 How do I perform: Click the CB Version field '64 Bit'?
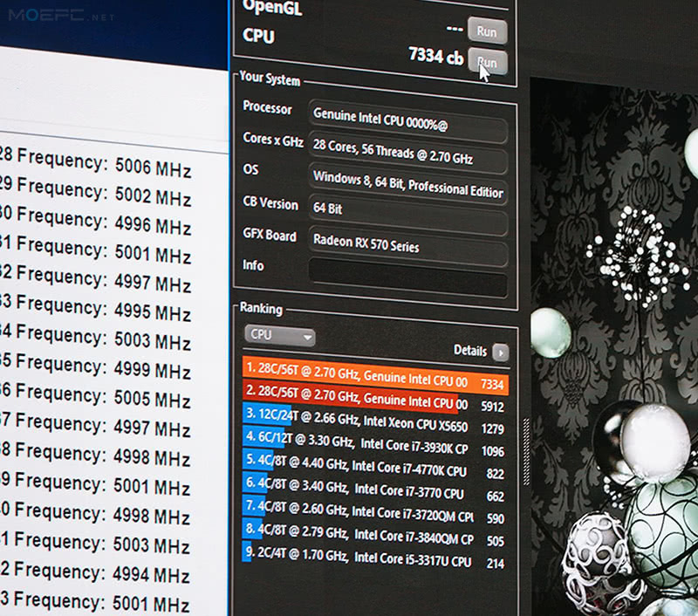coord(408,215)
